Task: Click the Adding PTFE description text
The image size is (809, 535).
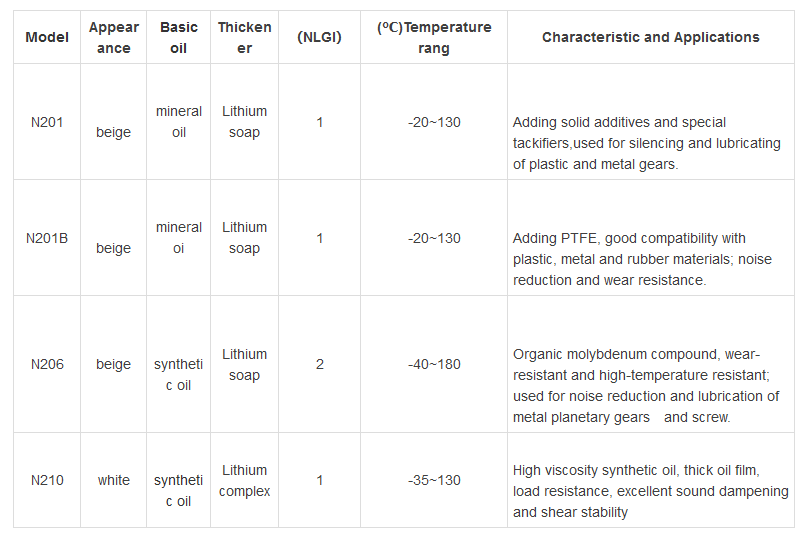Action: (x=630, y=259)
